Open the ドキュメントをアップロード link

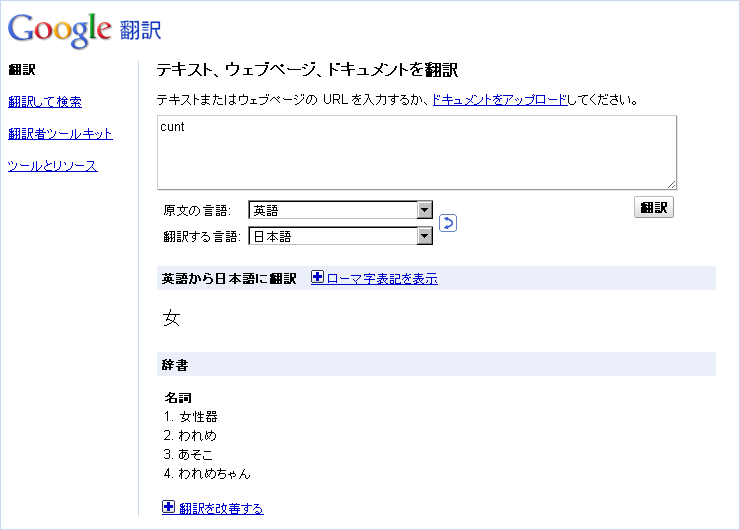(x=500, y=100)
